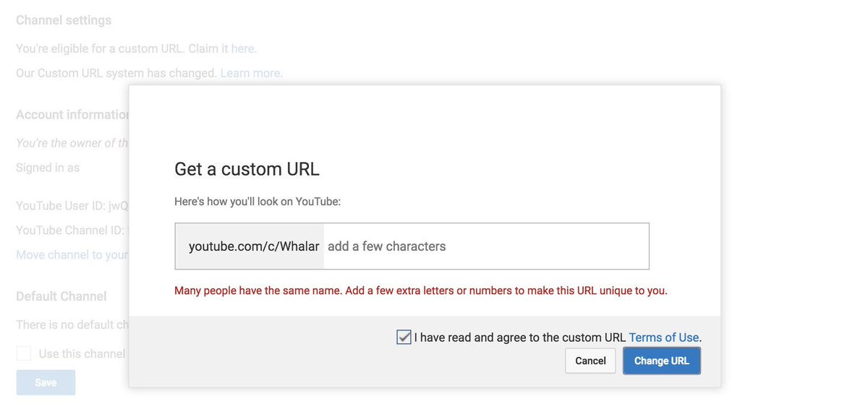Click the 'Account information' heading
868x417 pixels.
(x=72, y=115)
